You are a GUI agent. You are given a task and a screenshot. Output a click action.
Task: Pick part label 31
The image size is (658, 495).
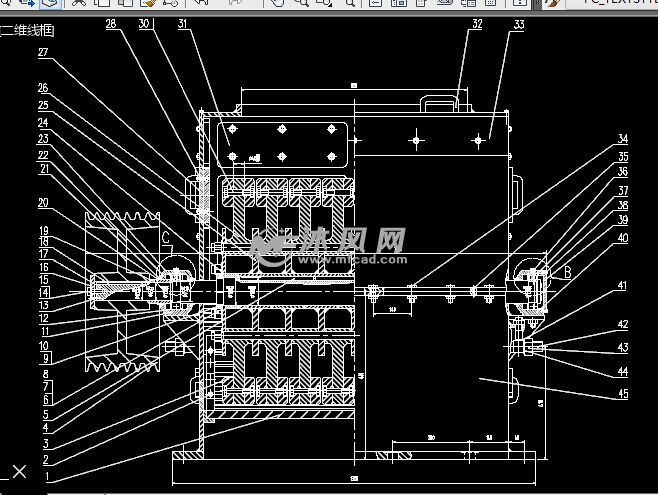(x=183, y=23)
